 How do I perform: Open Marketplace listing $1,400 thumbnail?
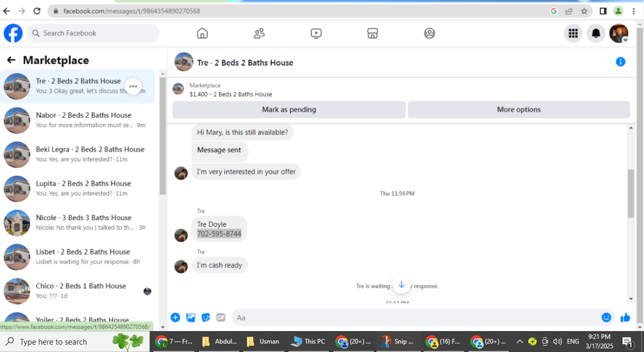tap(179, 89)
